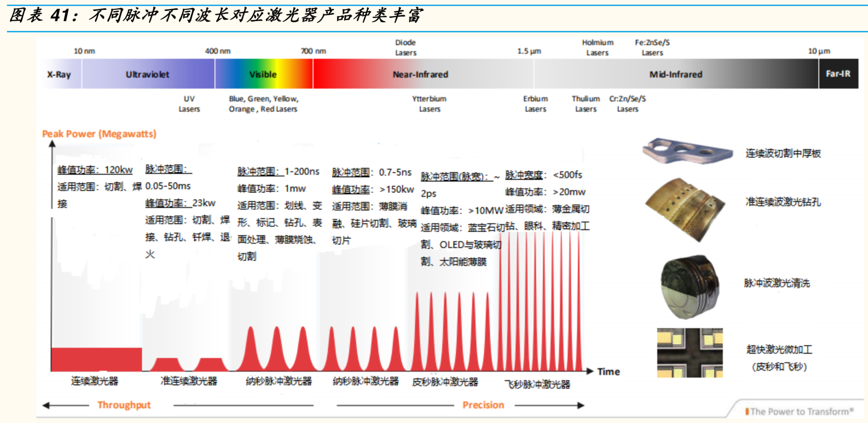Click the Fe:ZnSe/S Lasers label

pos(652,47)
